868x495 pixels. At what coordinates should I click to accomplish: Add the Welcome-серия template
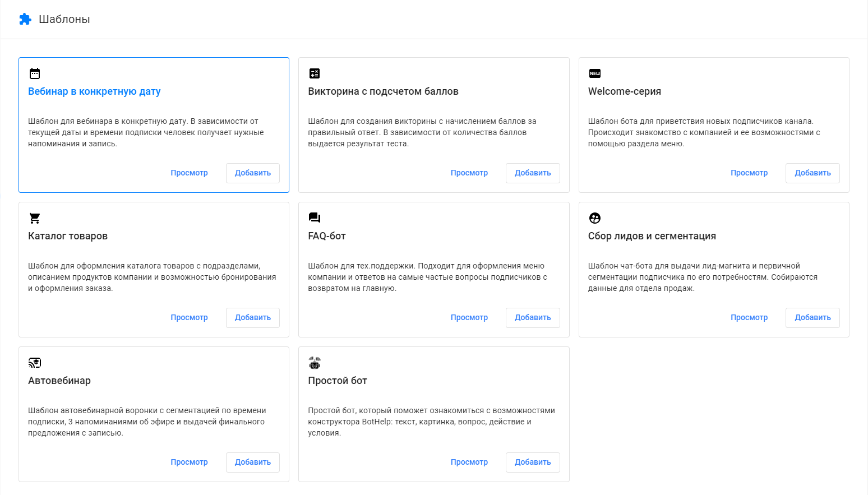[x=812, y=173]
